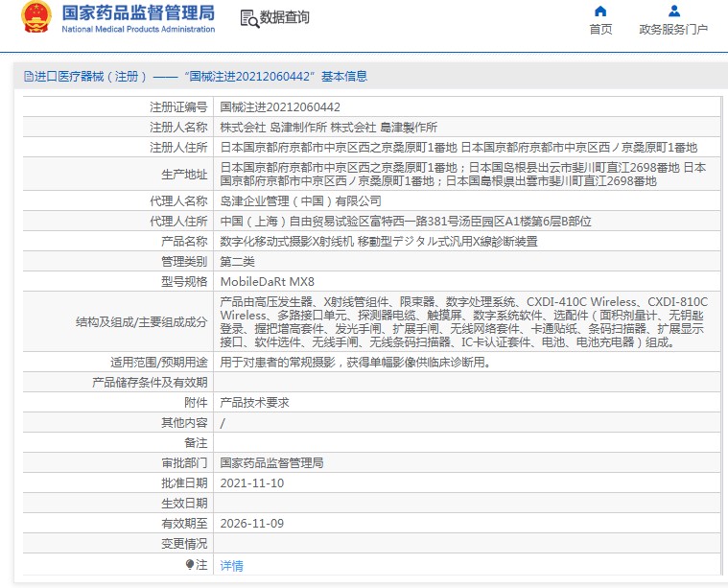
Task: Click the panel heading 进口医疗器械（注册）基本信息
Action: (196, 76)
